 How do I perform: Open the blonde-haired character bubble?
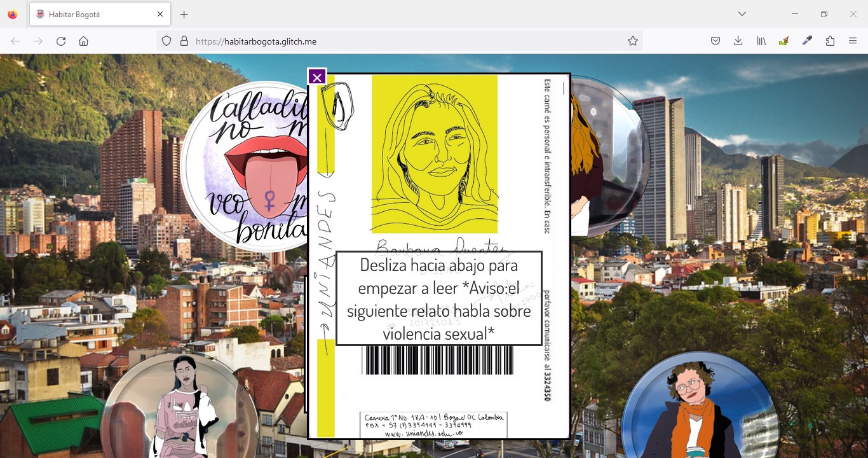(x=610, y=157)
